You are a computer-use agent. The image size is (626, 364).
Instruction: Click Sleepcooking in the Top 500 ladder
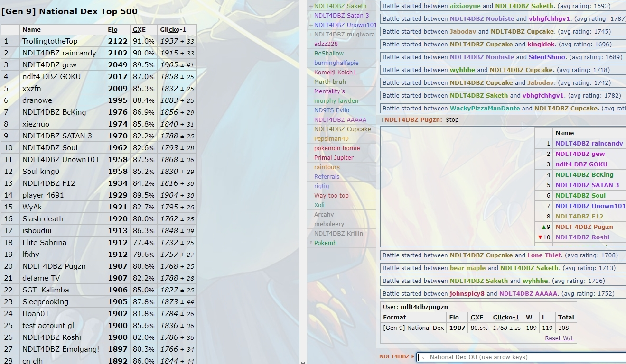45,302
